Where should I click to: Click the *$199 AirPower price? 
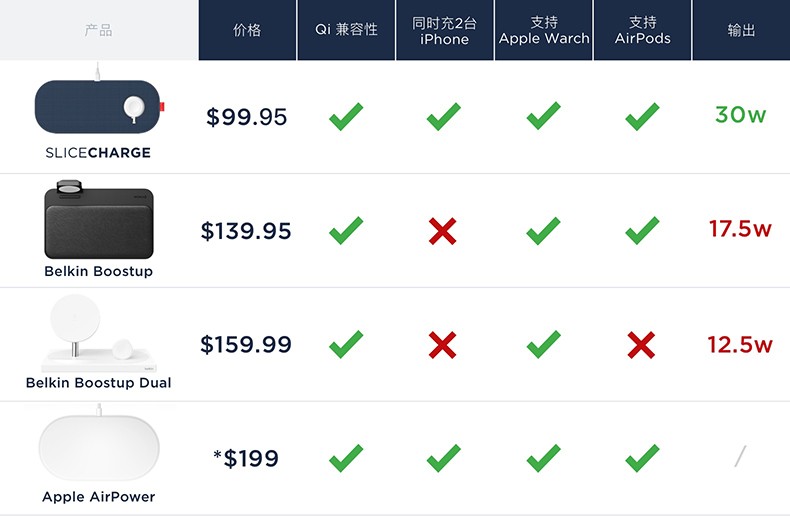tap(246, 459)
